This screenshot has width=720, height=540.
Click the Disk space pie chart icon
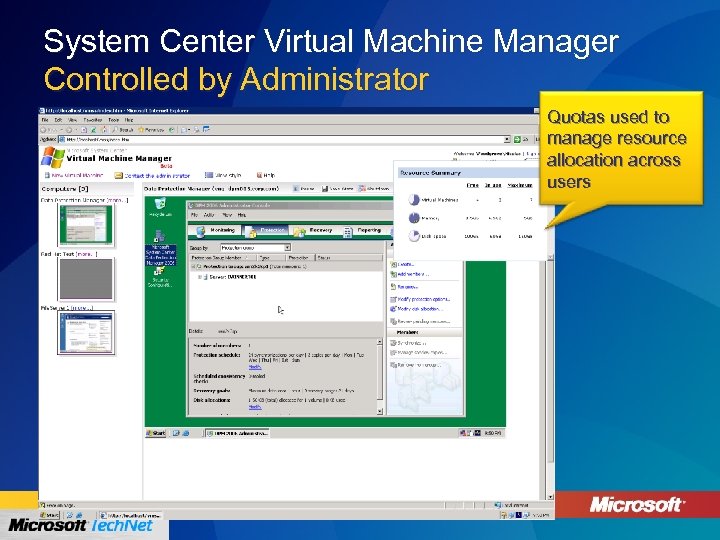pyautogui.click(x=414, y=236)
